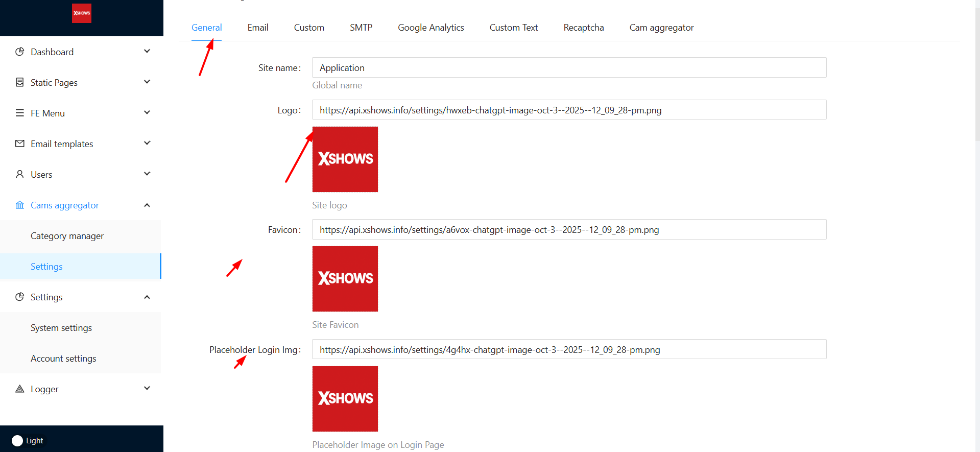Click the Favicon URL input field

coord(568,230)
